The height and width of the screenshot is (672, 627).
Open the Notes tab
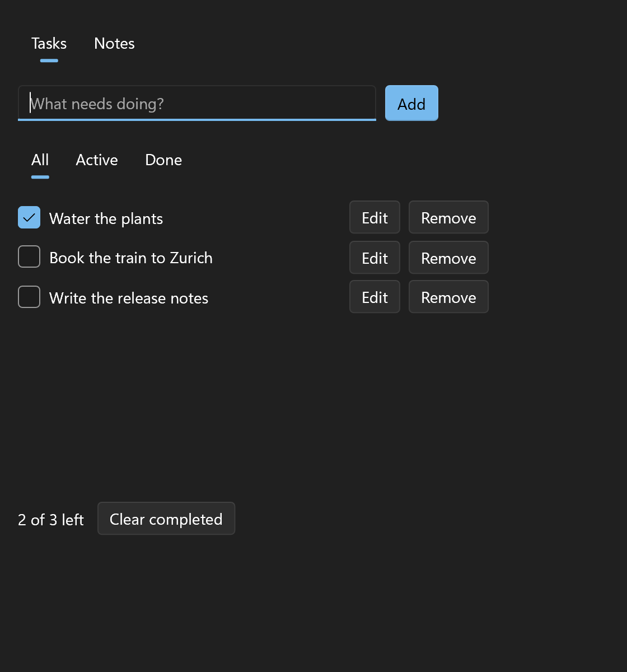coord(114,44)
